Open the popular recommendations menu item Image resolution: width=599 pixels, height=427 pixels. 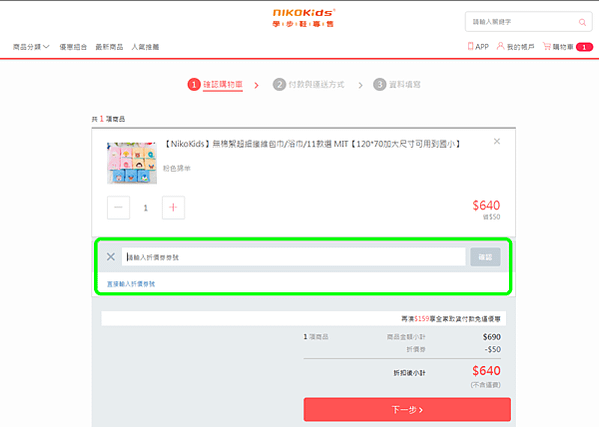[145, 47]
